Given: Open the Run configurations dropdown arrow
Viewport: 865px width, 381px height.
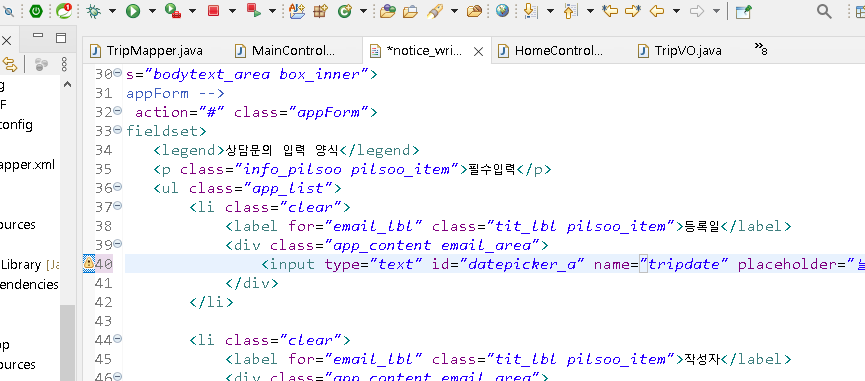Looking at the screenshot, I should pyautogui.click(x=152, y=10).
